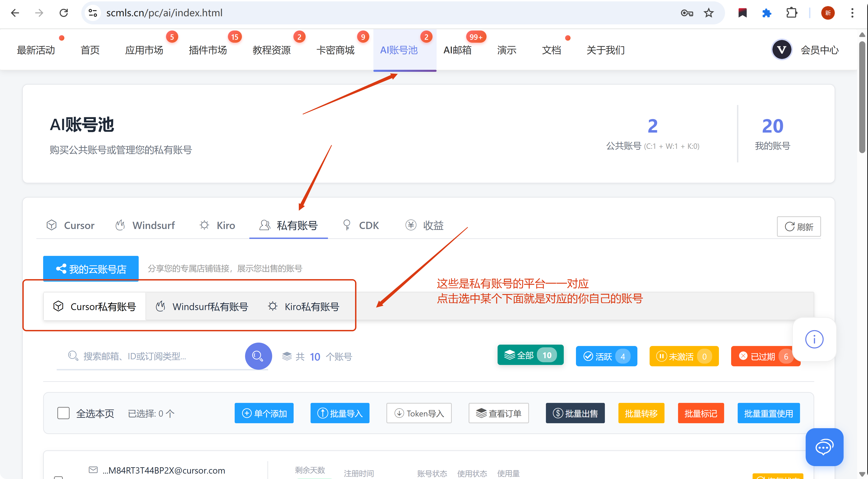Image resolution: width=868 pixels, height=479 pixels.
Task: Click the bookmark star icon in address bar
Action: (x=709, y=13)
